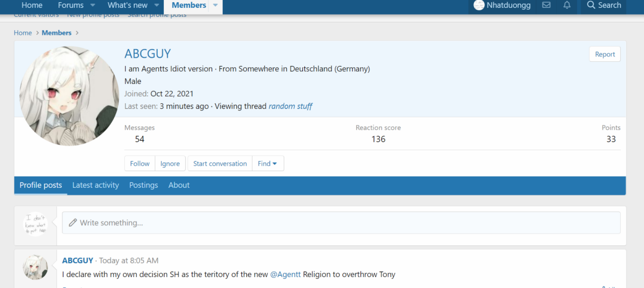Click ABCGUY's large profile avatar
Image resolution: width=644 pixels, height=288 pixels.
tap(69, 96)
